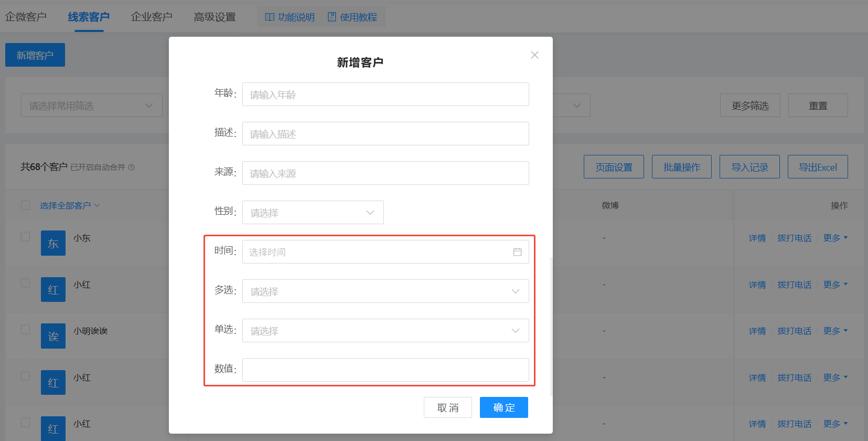Click the 更多筛选 button
Image resolution: width=868 pixels, height=441 pixels.
(750, 105)
